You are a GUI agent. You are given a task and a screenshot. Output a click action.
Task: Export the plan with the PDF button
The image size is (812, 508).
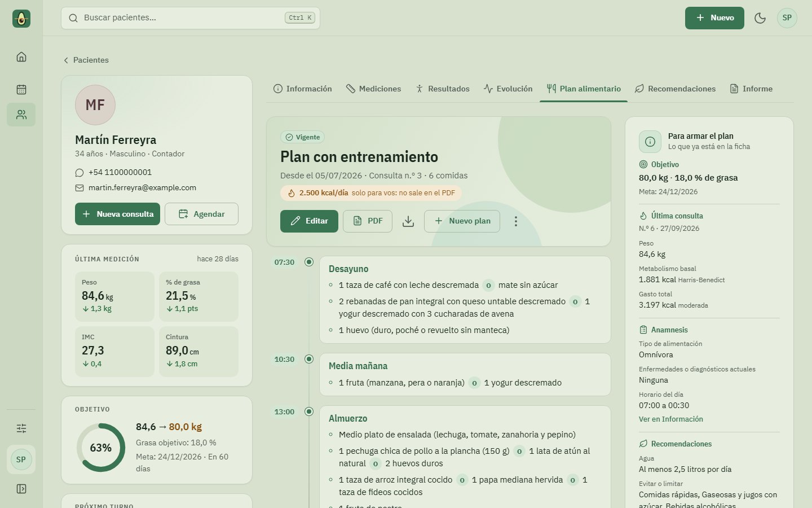(x=368, y=221)
